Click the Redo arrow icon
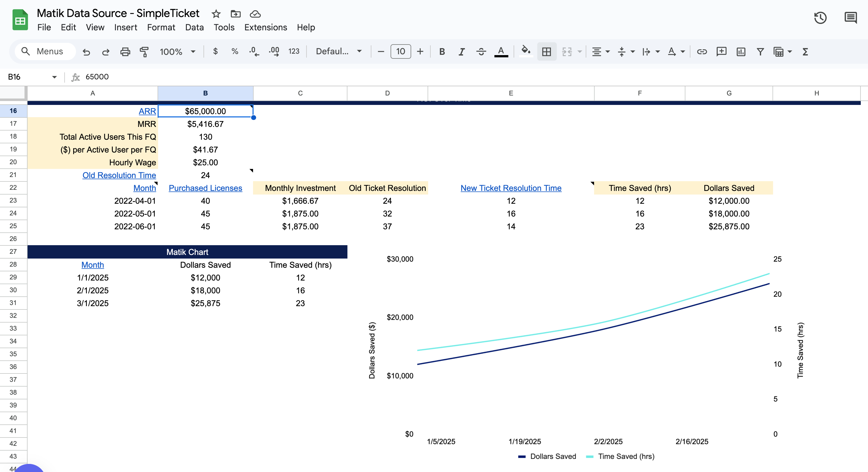868x472 pixels. (x=106, y=51)
